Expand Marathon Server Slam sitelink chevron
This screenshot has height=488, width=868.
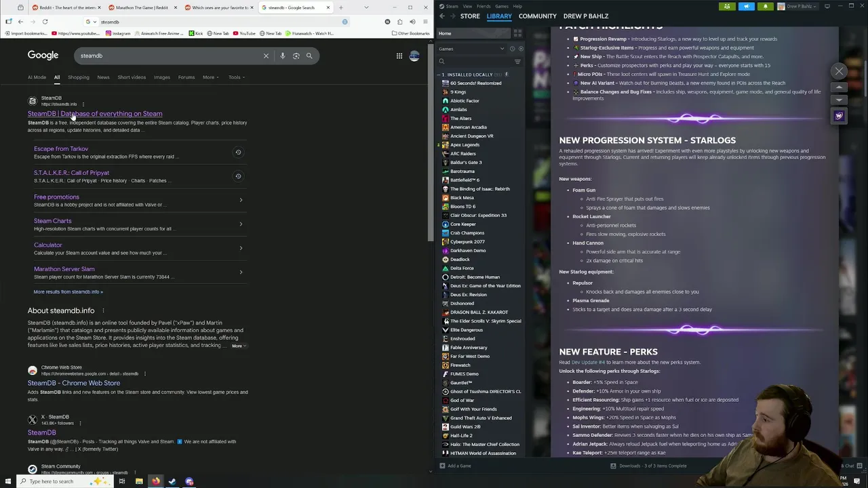tap(241, 272)
